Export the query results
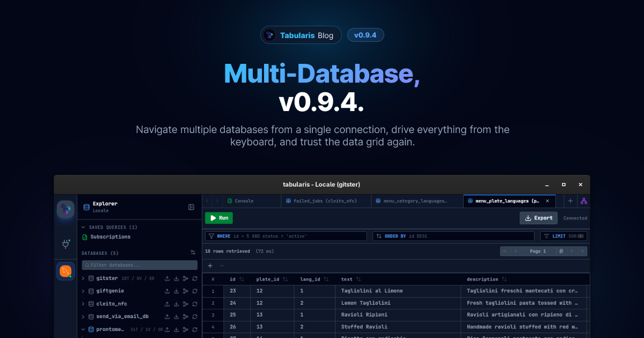Viewport: 644px width, 338px height. coord(538,218)
